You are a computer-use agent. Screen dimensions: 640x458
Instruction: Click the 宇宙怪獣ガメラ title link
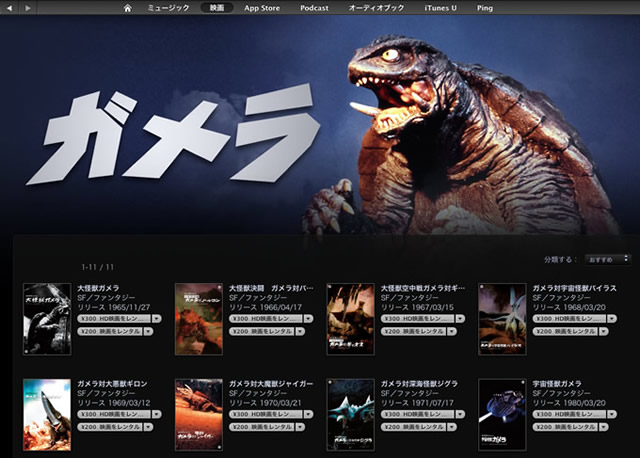point(557,384)
